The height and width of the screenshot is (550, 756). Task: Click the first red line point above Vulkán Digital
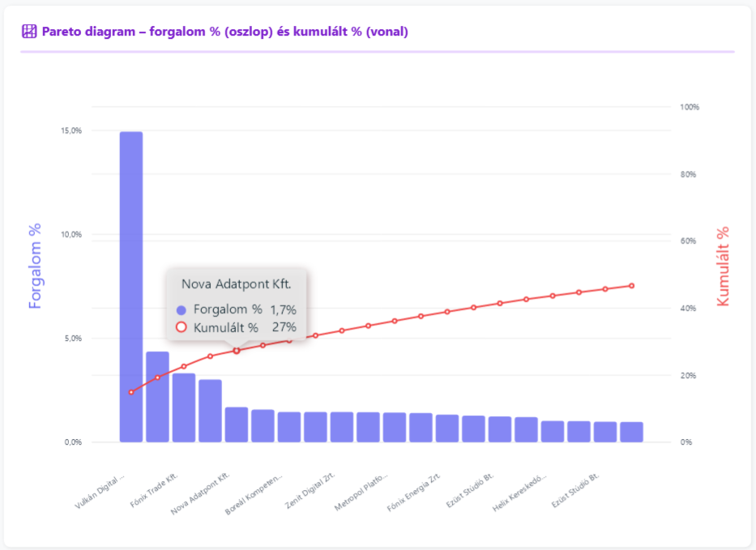[130, 393]
